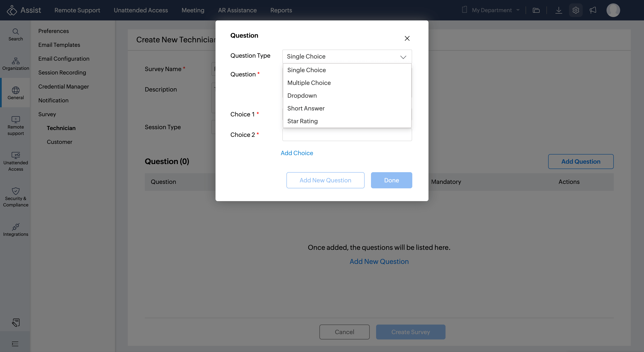Click the Choice 2 input field
This screenshot has width=644, height=352.
(347, 135)
